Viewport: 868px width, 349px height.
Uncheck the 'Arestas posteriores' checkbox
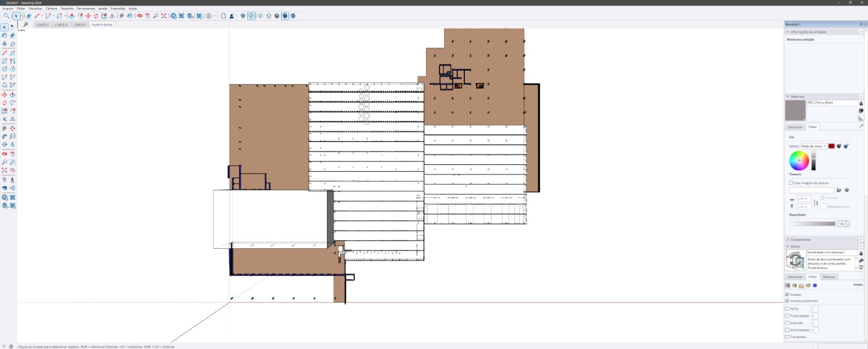787,301
